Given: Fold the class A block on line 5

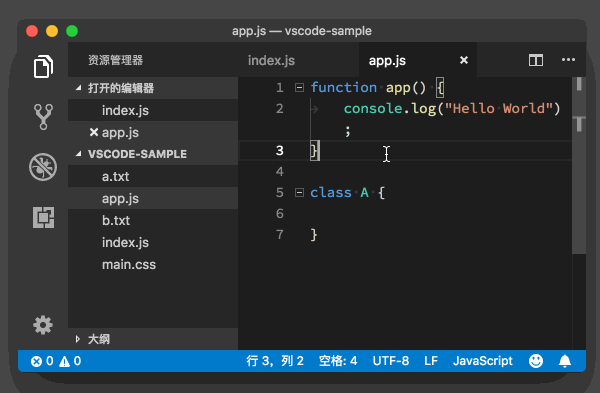Looking at the screenshot, I should click(x=299, y=192).
